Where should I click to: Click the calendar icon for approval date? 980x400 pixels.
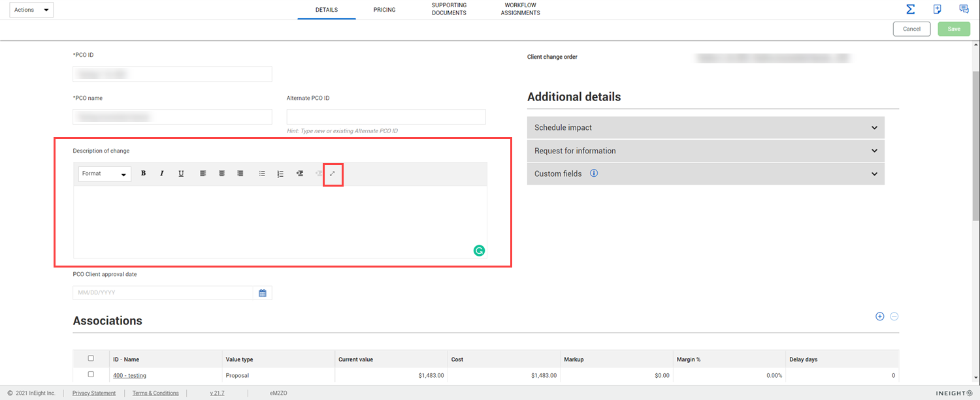click(x=263, y=293)
